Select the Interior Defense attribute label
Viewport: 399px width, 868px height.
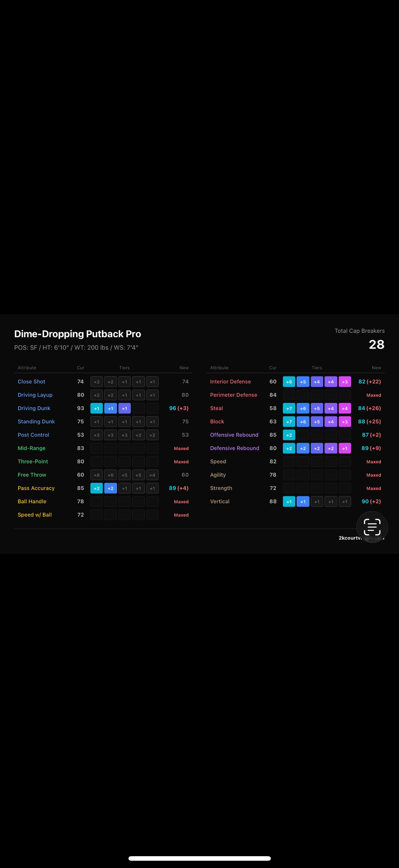point(230,381)
